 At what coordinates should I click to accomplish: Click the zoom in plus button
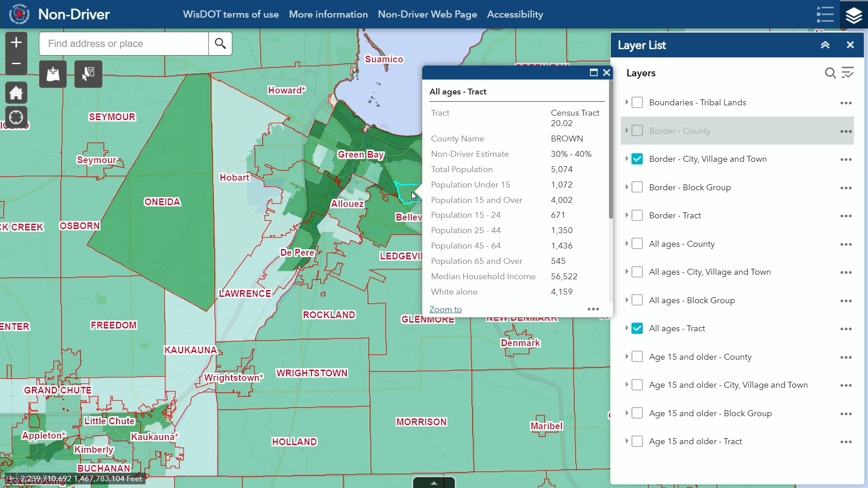click(x=16, y=42)
